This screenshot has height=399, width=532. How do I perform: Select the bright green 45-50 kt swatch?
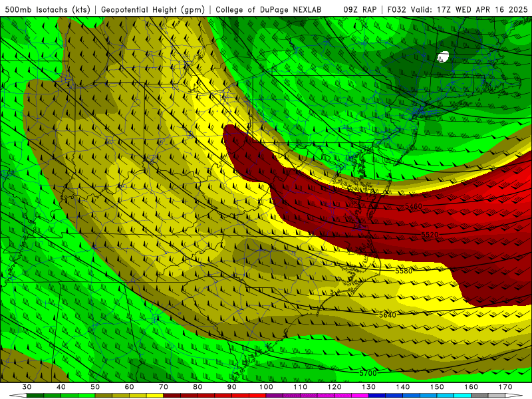pos(86,396)
